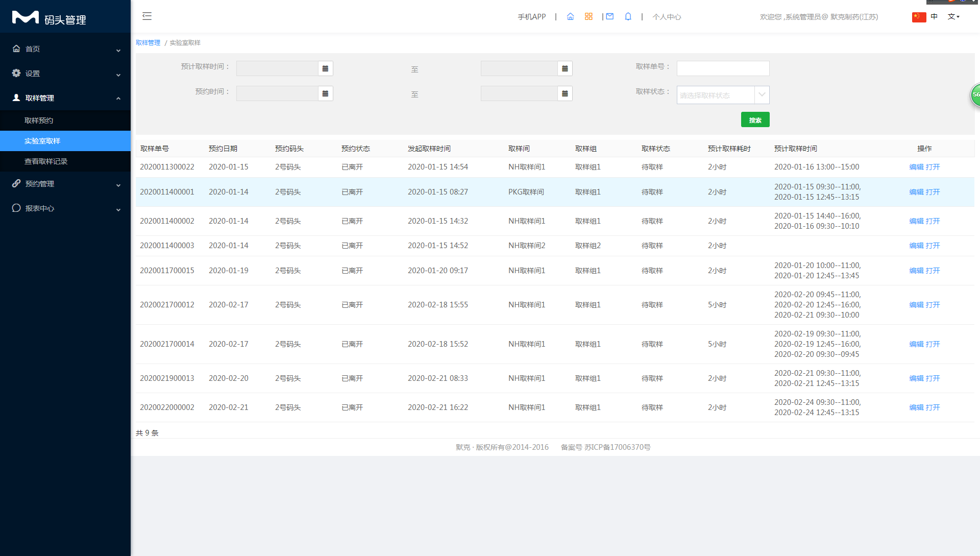
Task: Expand the 报表中心 menu chevron
Action: [x=118, y=209]
